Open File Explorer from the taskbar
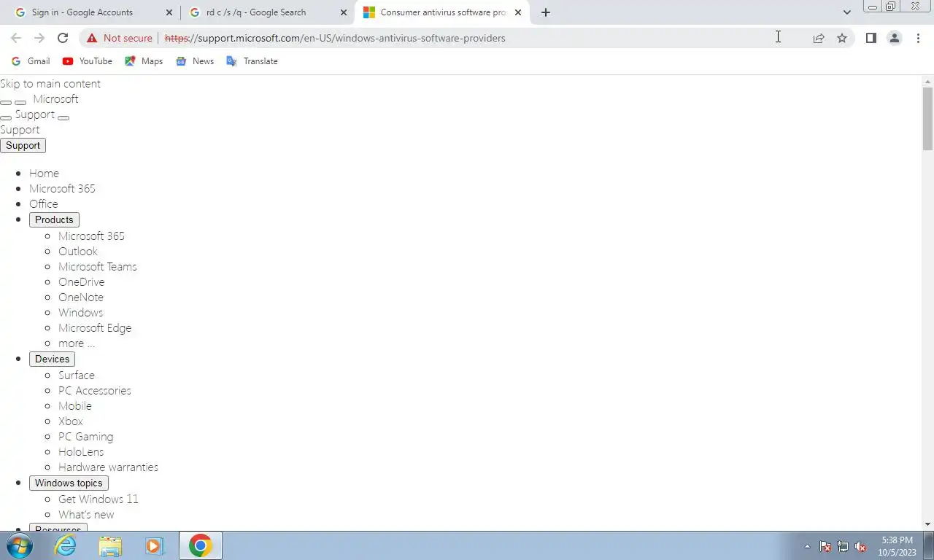Image resolution: width=934 pixels, height=560 pixels. pyautogui.click(x=110, y=545)
